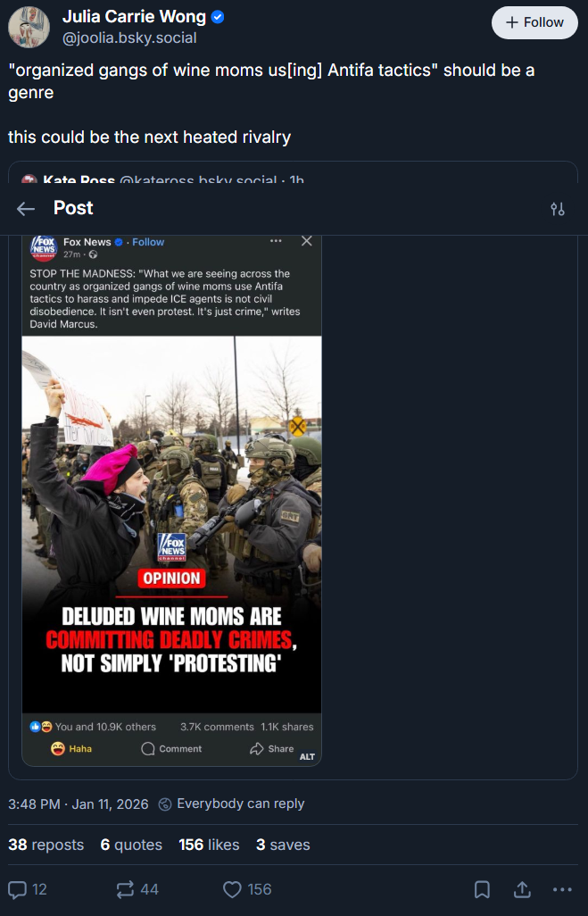The width and height of the screenshot is (588, 916).
Task: Bookmark this post with save icon
Action: [482, 889]
